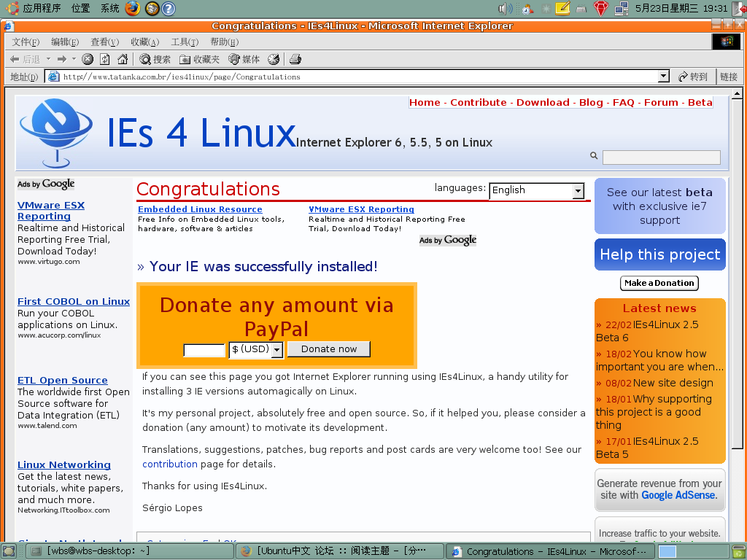This screenshot has width=747, height=560.
Task: Open the 应用程序 applications menu
Action: tap(42, 8)
